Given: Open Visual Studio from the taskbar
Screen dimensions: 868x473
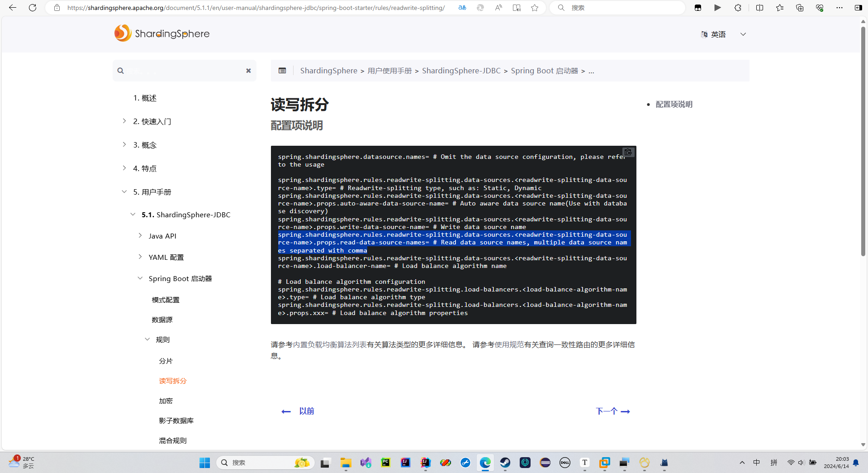Looking at the screenshot, I should pyautogui.click(x=366, y=463).
